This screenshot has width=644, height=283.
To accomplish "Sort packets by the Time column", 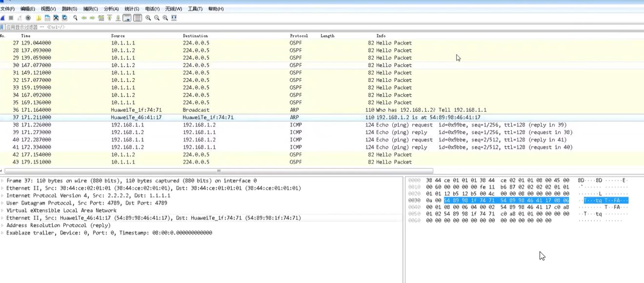I will coord(25,36).
